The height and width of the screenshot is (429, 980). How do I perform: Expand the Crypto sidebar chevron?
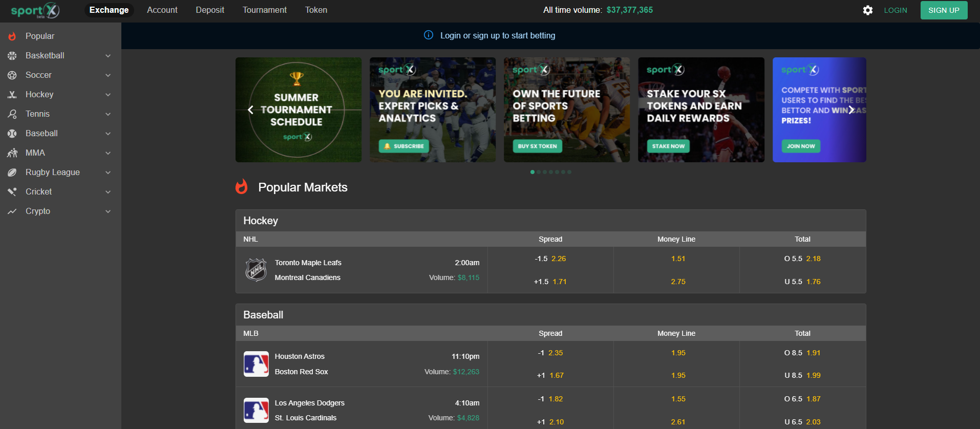tap(108, 211)
